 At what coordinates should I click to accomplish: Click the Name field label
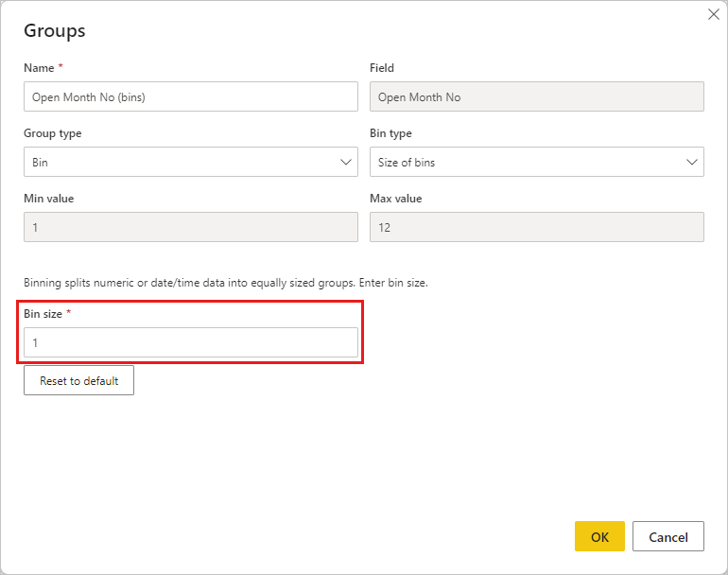[x=40, y=68]
